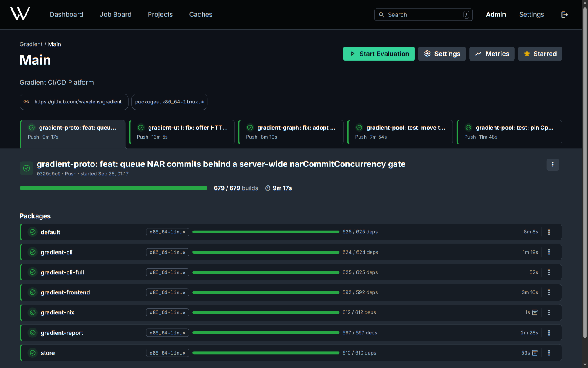Click the page vertical scrollbar

585,173
